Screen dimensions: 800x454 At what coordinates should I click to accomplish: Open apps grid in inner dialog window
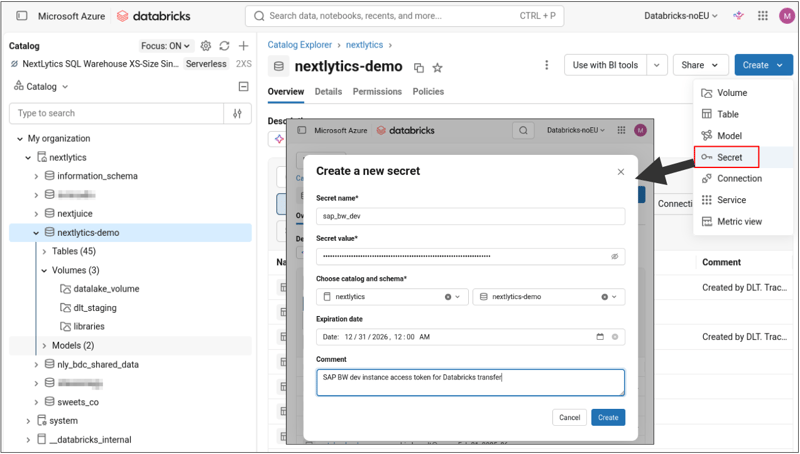point(621,130)
